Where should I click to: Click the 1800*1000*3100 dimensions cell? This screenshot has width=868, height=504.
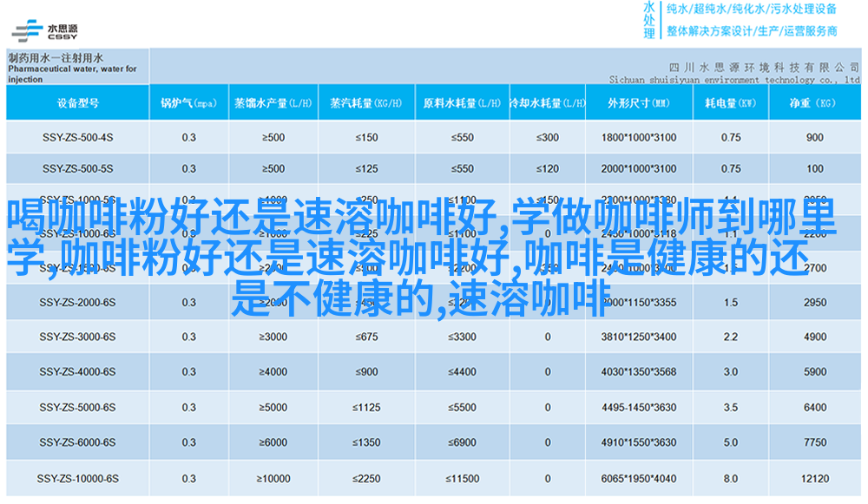click(639, 137)
